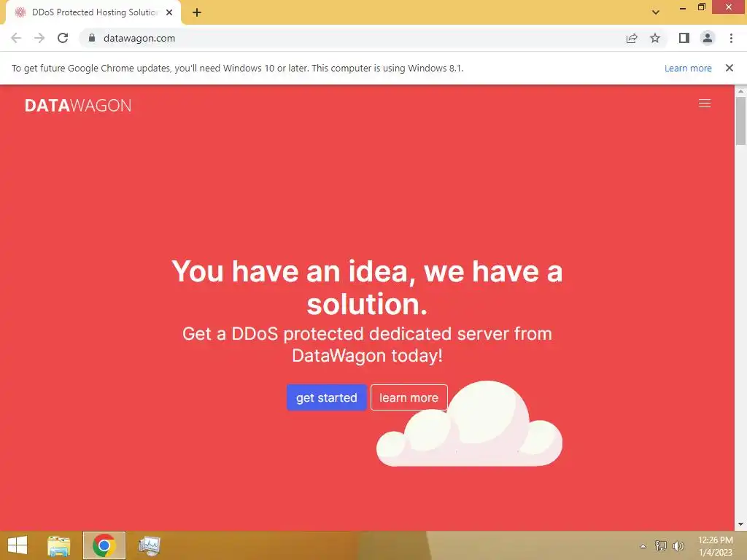Click the DATAWAGON logo
This screenshot has height=560, width=747.
78,105
